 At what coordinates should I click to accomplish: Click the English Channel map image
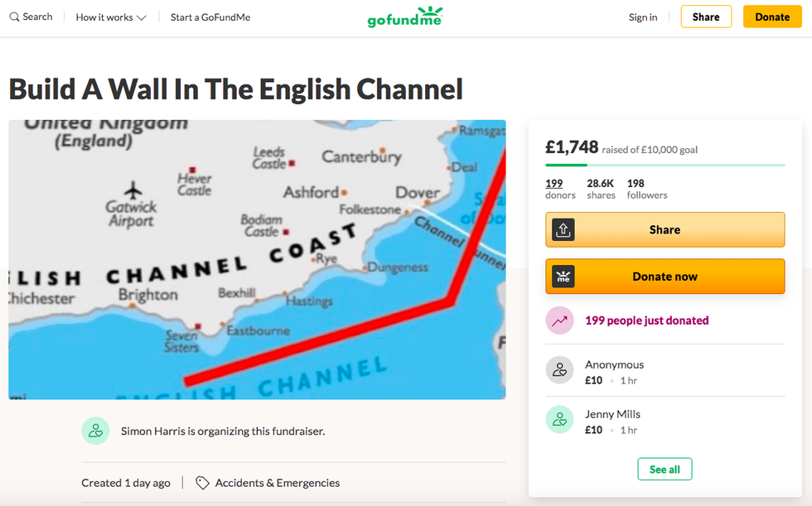[257, 259]
